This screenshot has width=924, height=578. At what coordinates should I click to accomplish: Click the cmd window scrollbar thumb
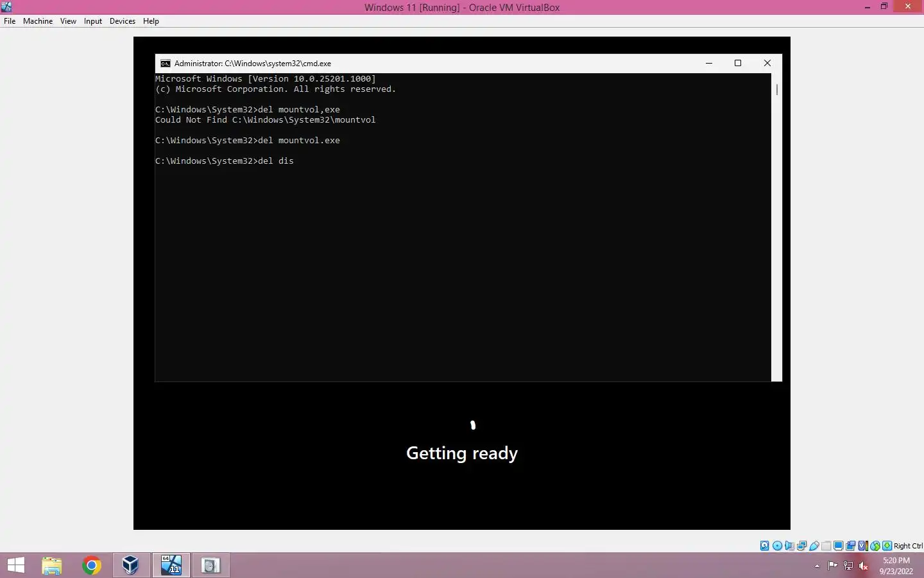tap(776, 89)
